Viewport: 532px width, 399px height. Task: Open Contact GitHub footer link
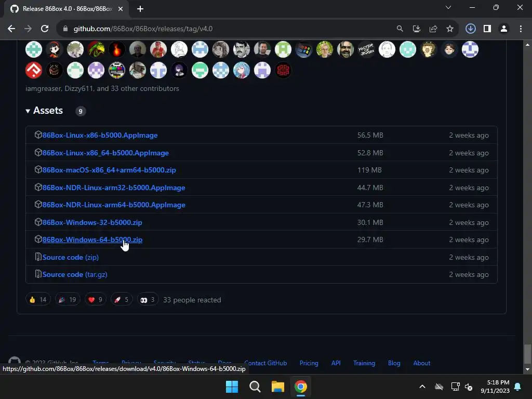tap(265, 363)
